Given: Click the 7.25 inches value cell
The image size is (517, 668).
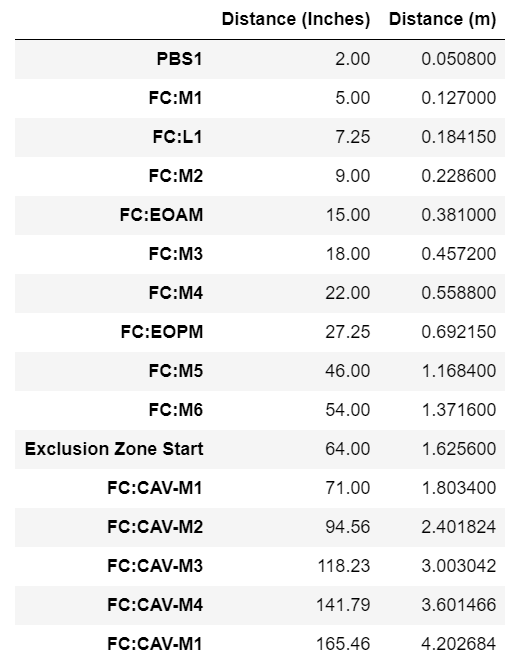Looking at the screenshot, I should (x=353, y=137).
